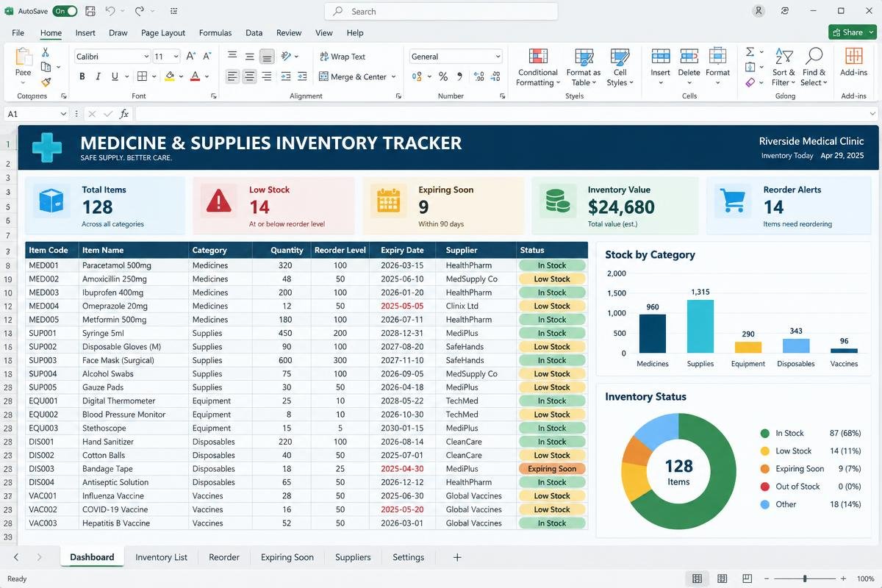Open the Font dialog launcher

(x=214, y=96)
